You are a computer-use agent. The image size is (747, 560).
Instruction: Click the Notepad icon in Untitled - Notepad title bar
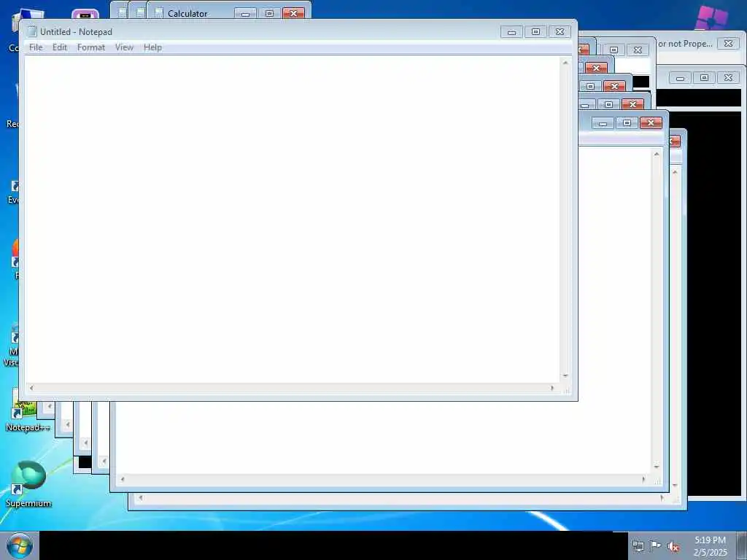pos(32,31)
